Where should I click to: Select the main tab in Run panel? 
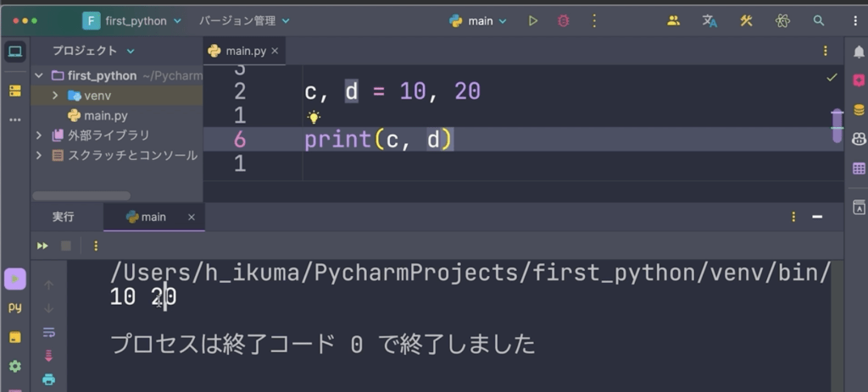coord(153,217)
